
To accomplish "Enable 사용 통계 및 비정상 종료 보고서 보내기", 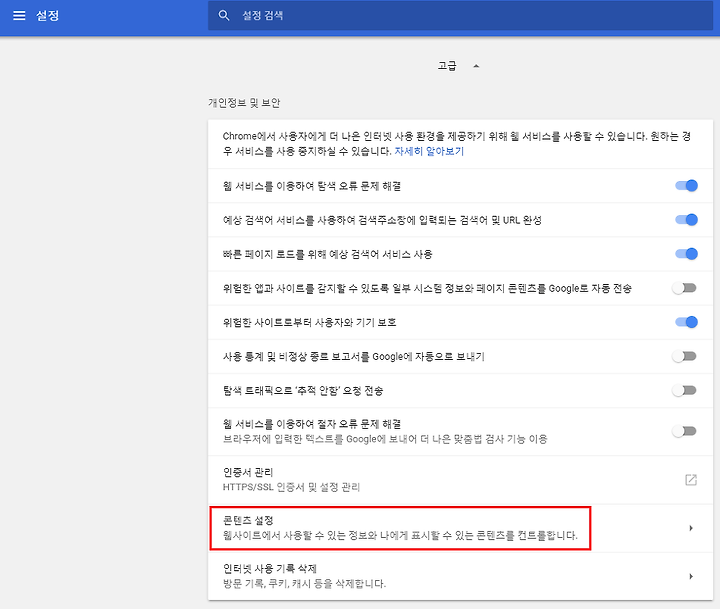I will pos(685,356).
